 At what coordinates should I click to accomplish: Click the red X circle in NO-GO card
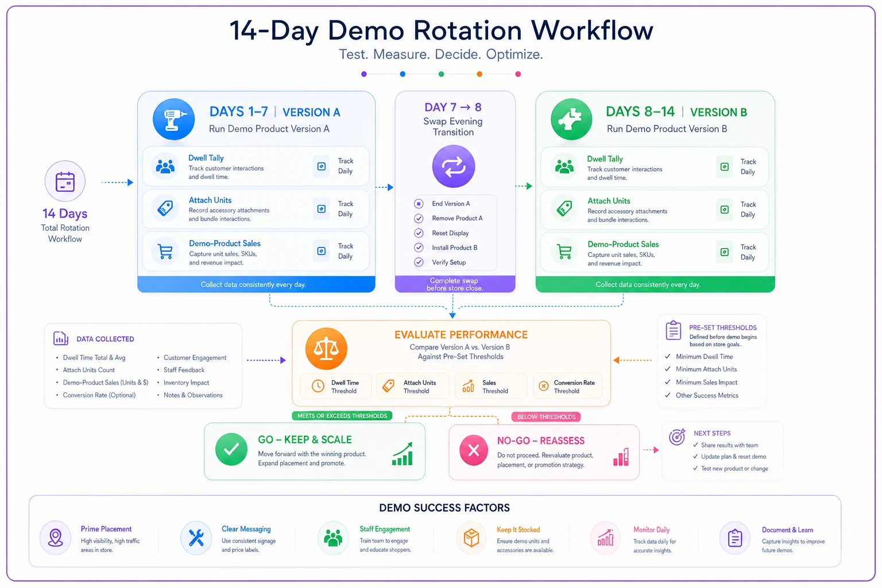(474, 450)
